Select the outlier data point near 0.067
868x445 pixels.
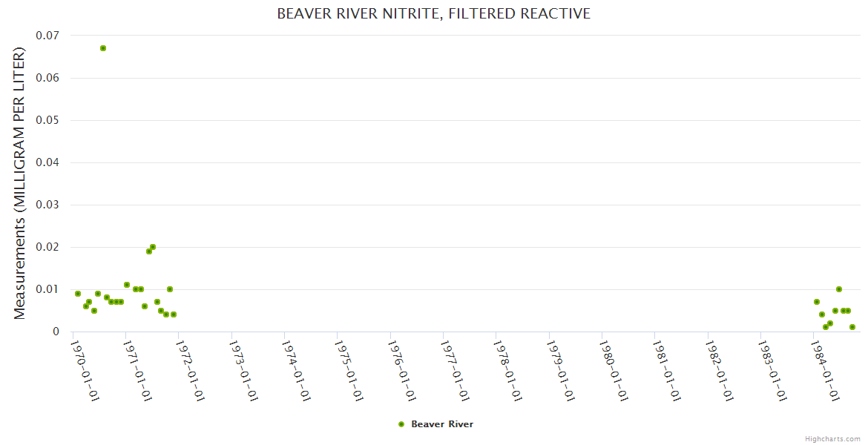[103, 48]
